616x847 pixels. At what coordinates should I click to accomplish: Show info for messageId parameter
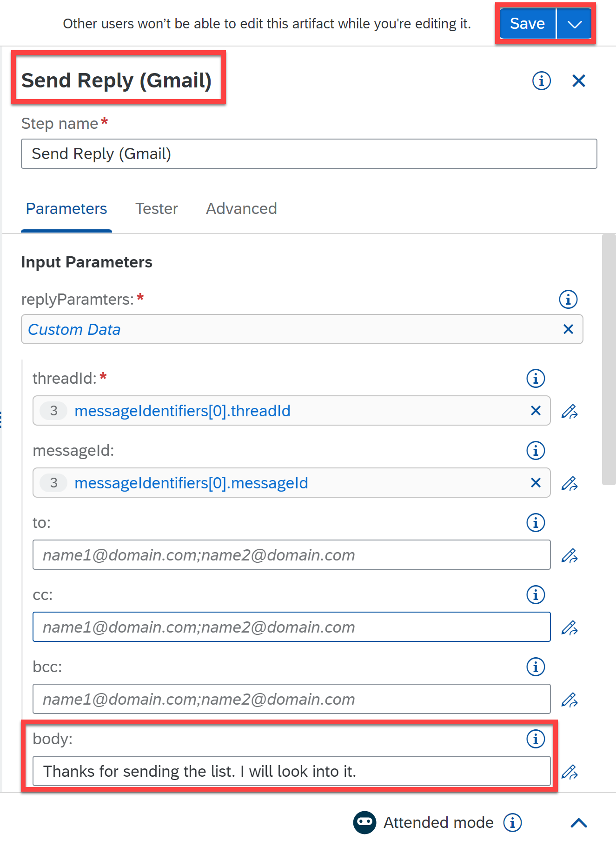coord(536,450)
